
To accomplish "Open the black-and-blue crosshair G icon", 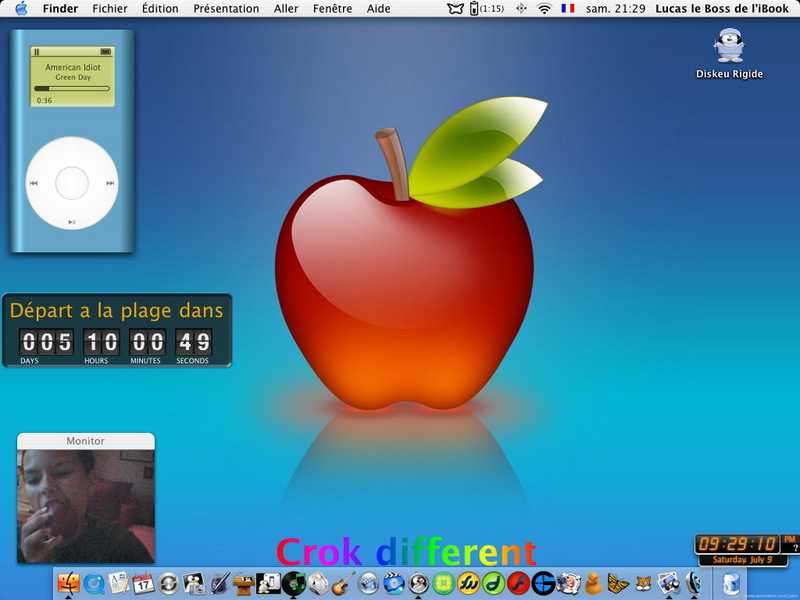I will click(543, 583).
